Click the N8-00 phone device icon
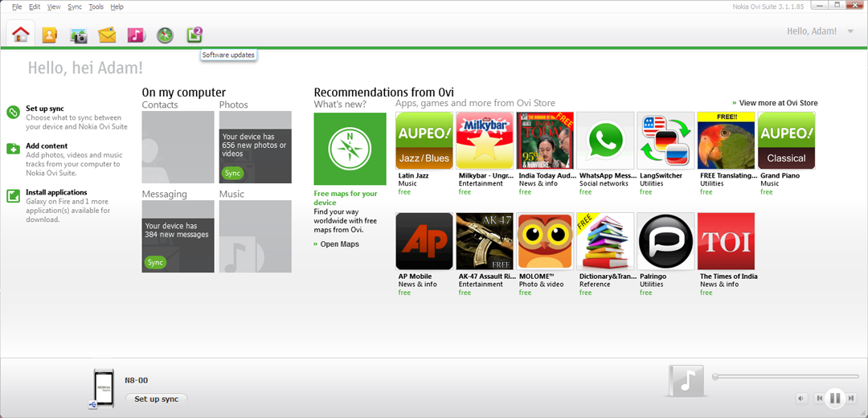Viewport: 868px width, 418px height. [x=104, y=388]
